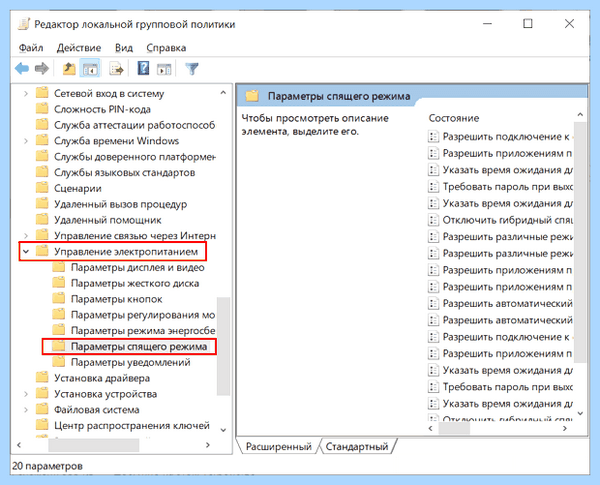Expand the Файловая система node

(26, 410)
